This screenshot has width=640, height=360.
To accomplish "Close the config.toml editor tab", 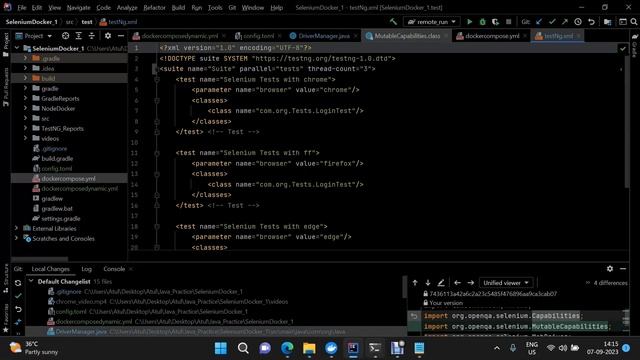I will [x=280, y=36].
